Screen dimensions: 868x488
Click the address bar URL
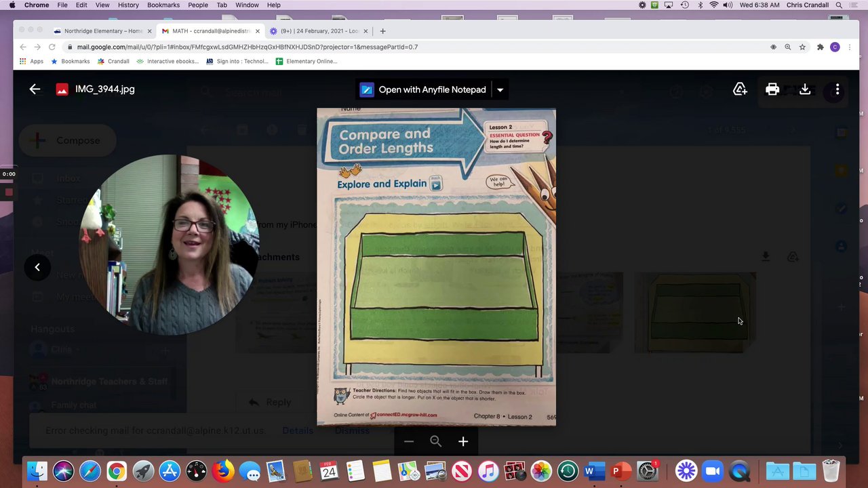(247, 47)
